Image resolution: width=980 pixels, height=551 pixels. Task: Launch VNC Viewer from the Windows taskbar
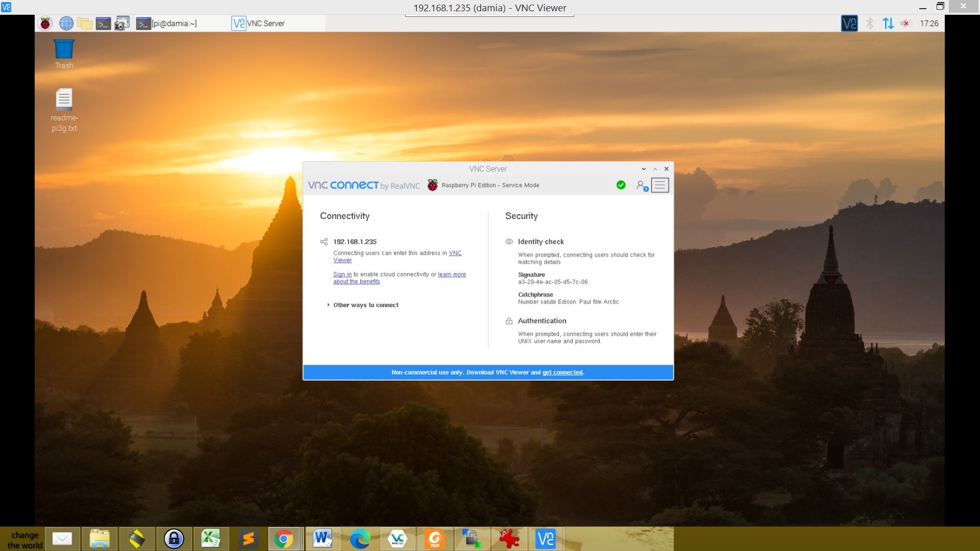pos(546,538)
